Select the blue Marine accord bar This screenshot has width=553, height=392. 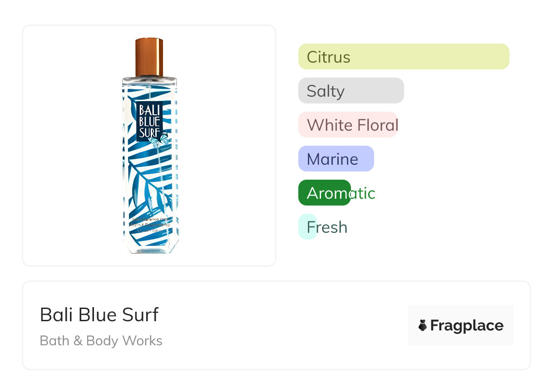click(336, 159)
